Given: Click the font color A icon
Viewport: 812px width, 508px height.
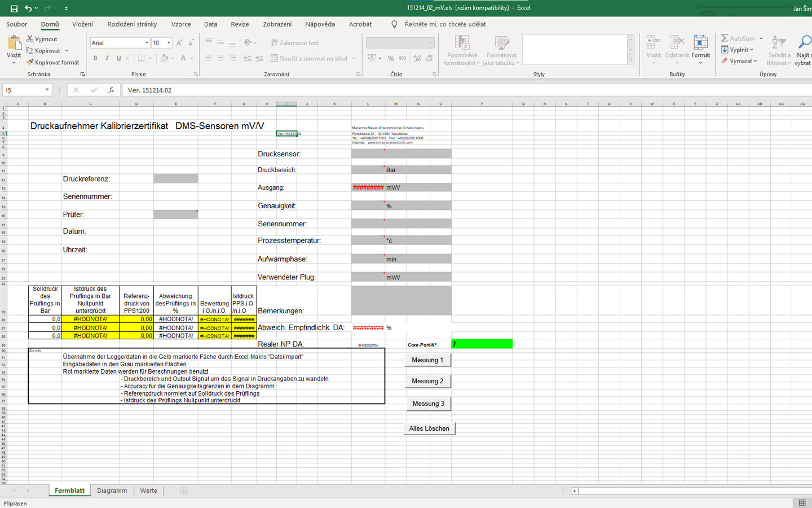Looking at the screenshot, I should (183, 58).
